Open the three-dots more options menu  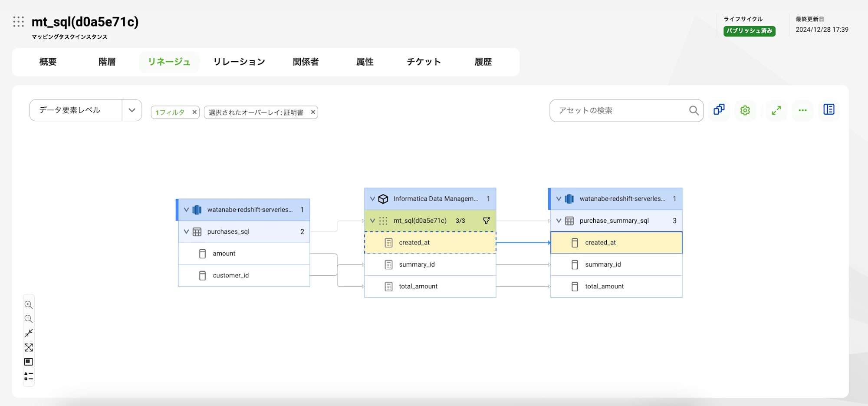(x=802, y=110)
